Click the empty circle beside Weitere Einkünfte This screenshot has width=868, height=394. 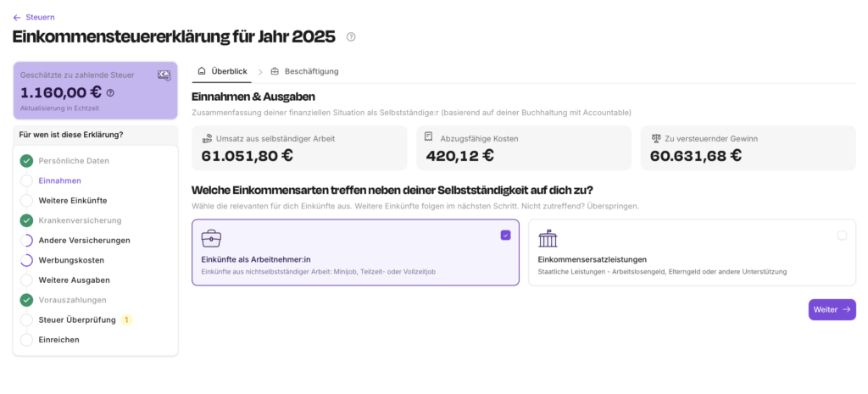coord(26,200)
